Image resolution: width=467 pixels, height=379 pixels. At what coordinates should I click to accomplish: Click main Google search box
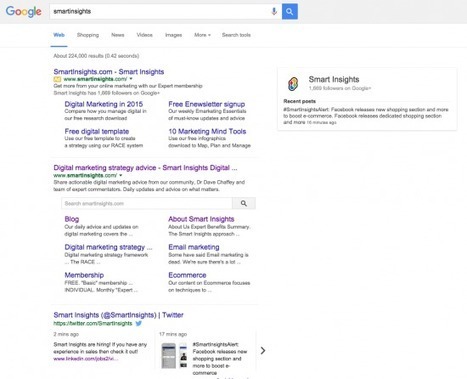(160, 11)
